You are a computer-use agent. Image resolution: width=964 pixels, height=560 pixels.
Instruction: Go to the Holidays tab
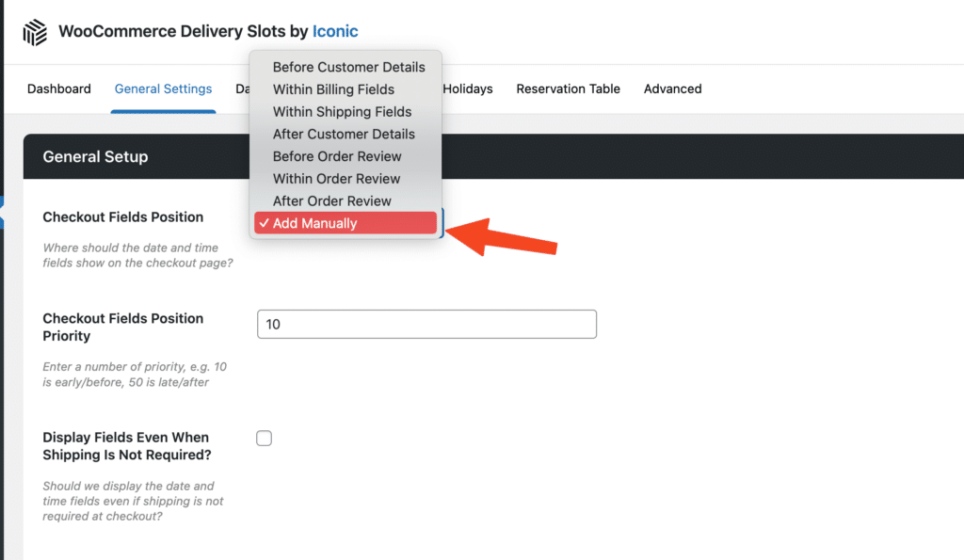point(468,88)
